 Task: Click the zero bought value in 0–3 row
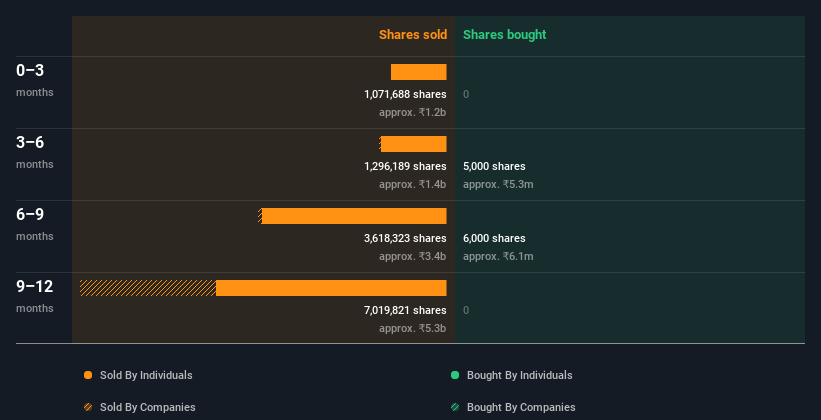466,94
